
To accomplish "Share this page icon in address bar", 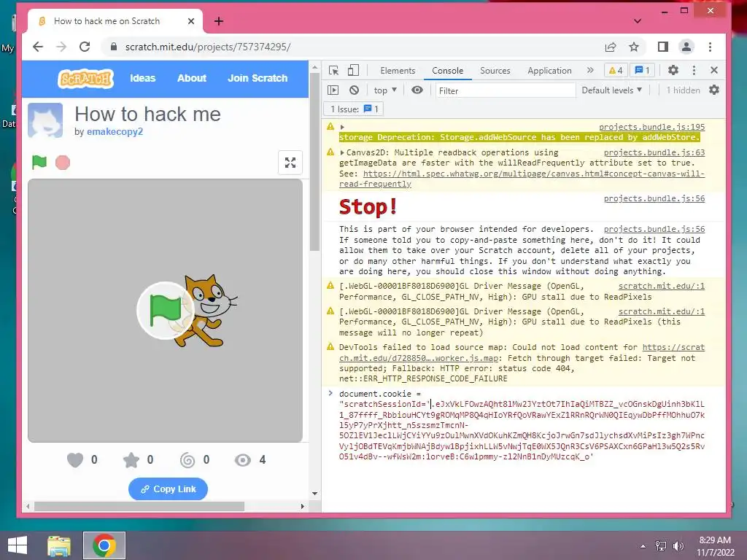I will (611, 47).
